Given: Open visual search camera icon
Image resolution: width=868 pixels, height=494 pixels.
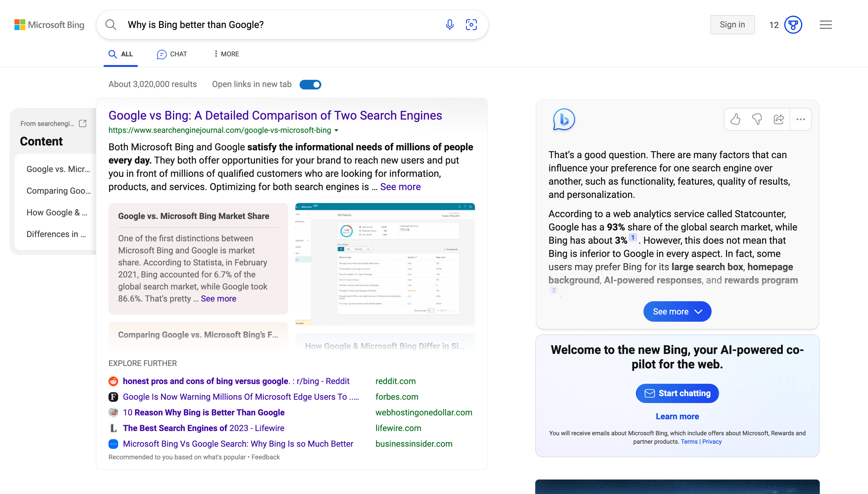Looking at the screenshot, I should pyautogui.click(x=471, y=25).
